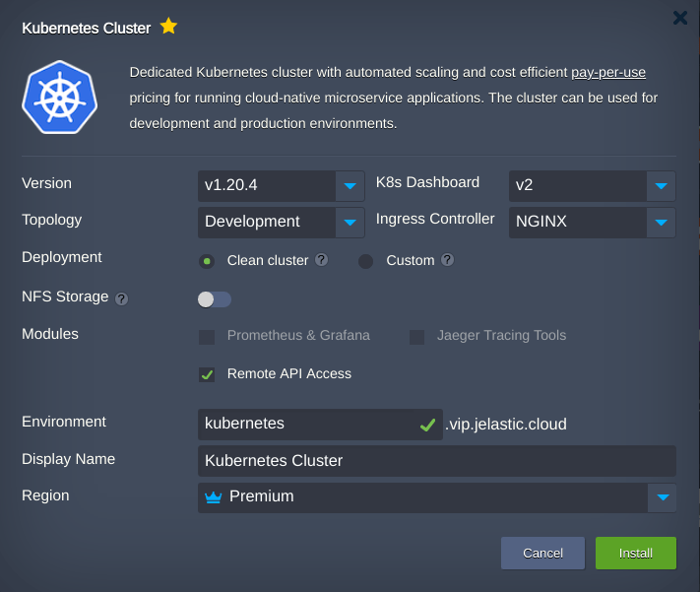
Task: Click the Premium region crown icon
Action: pyautogui.click(x=214, y=496)
